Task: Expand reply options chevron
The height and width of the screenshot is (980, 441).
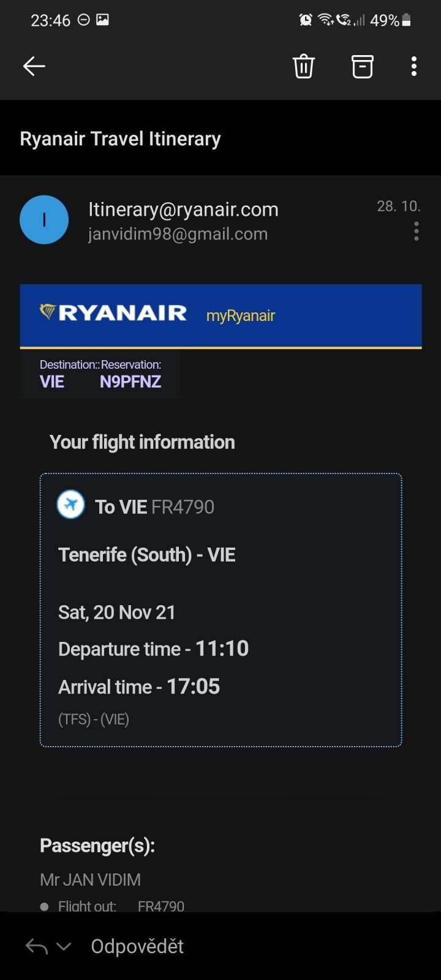Action: 64,946
